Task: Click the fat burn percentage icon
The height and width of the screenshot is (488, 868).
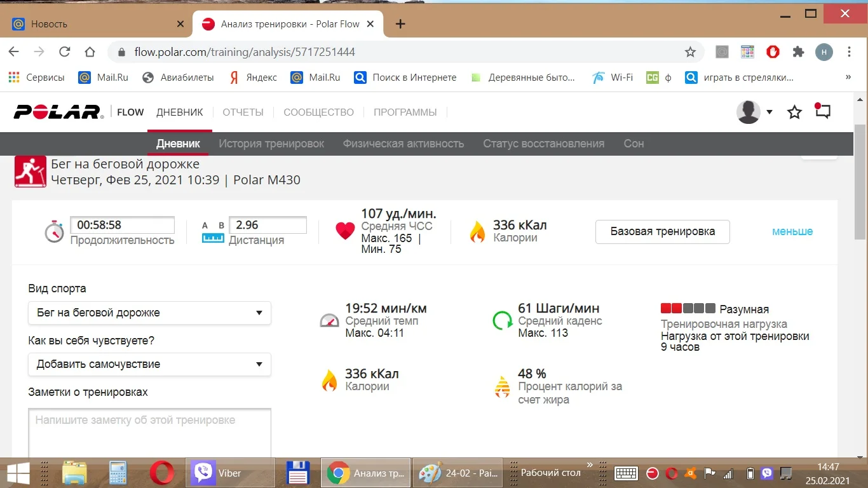Action: 503,386
